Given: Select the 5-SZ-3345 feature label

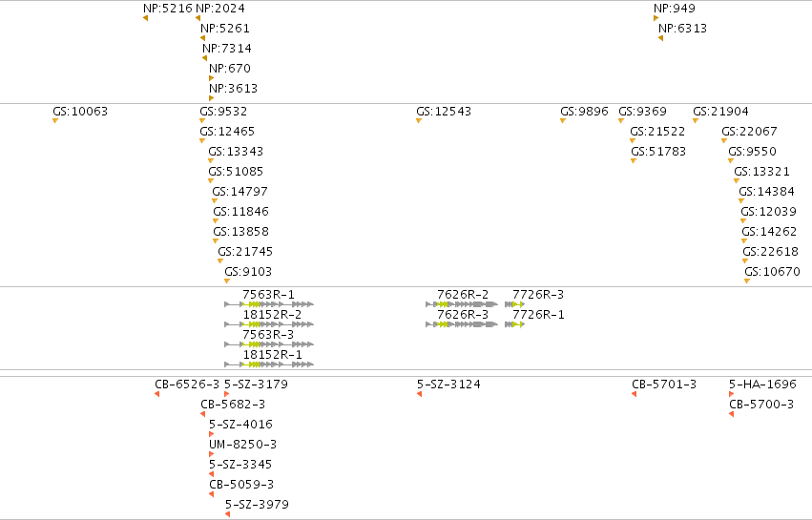Looking at the screenshot, I should 240,465.
